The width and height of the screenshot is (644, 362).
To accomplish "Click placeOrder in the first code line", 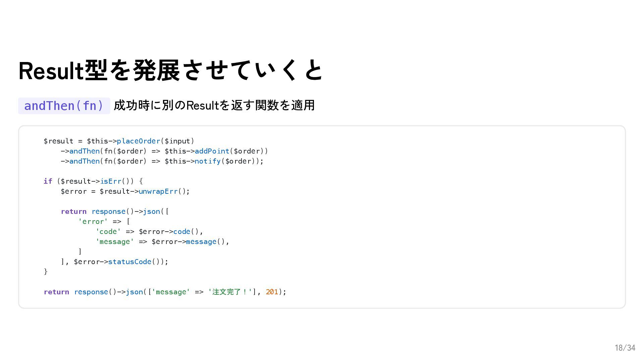I will (138, 141).
